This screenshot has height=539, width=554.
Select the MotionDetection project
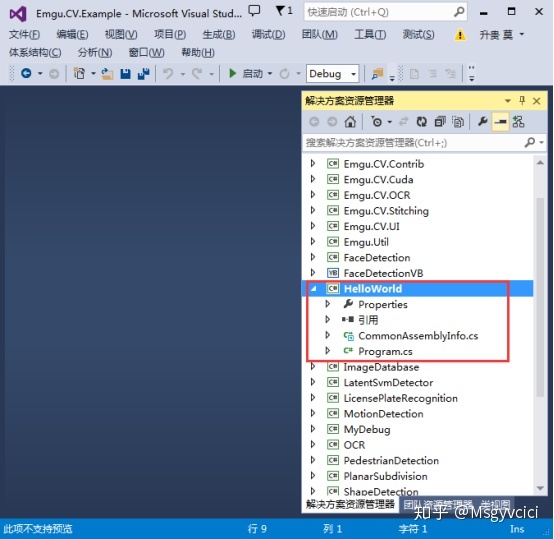pos(384,414)
